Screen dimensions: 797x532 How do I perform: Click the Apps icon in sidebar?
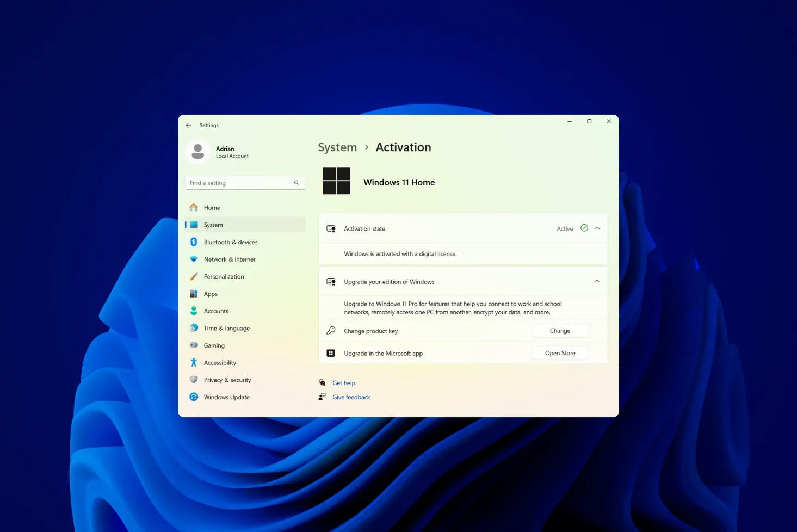click(194, 294)
